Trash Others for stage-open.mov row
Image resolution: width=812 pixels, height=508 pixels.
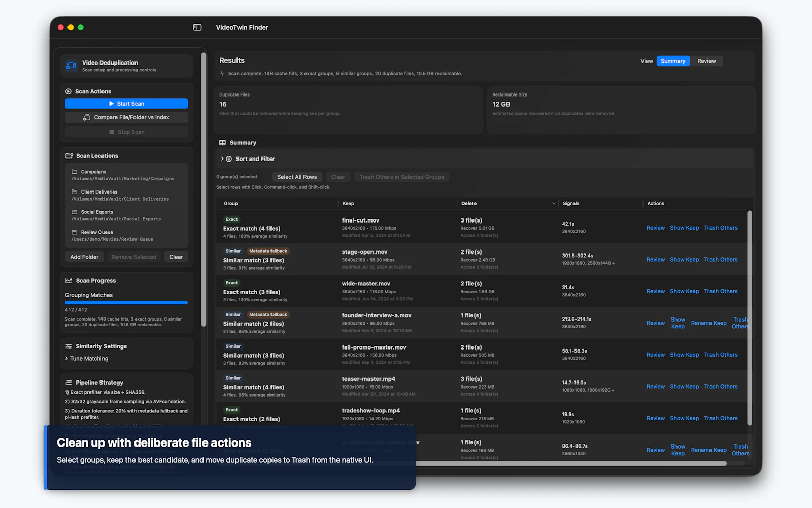(721, 260)
